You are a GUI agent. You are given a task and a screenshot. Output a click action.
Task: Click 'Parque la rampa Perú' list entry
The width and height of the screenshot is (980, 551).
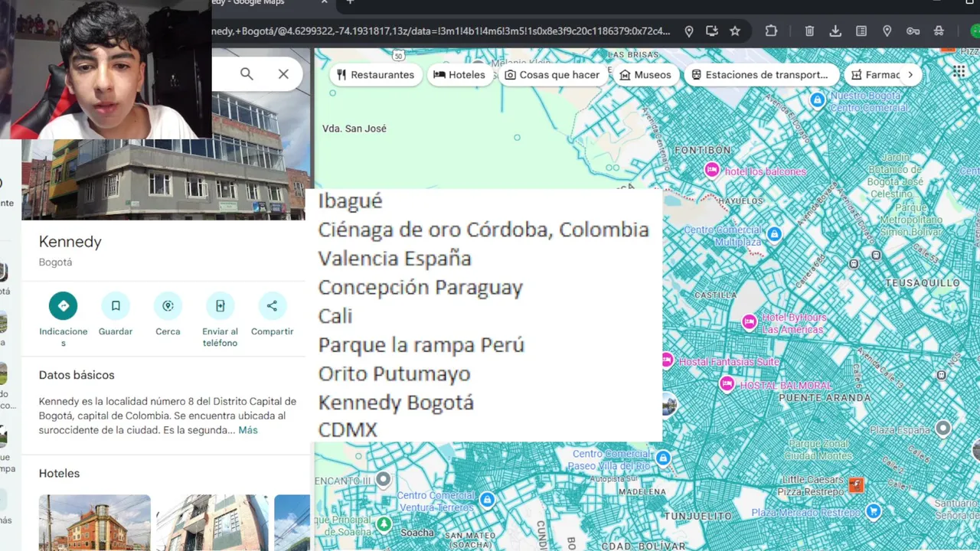421,344
